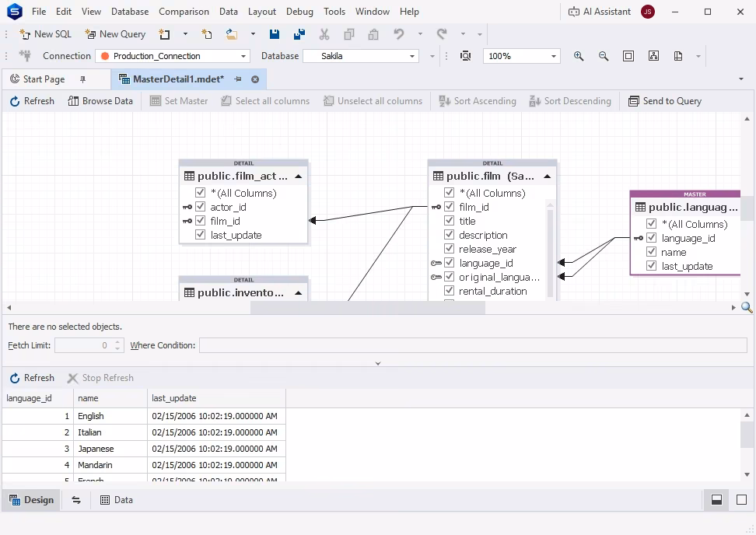Viewport: 756px width, 535px height.
Task: Collapse the public.film table box
Action: [x=548, y=177]
